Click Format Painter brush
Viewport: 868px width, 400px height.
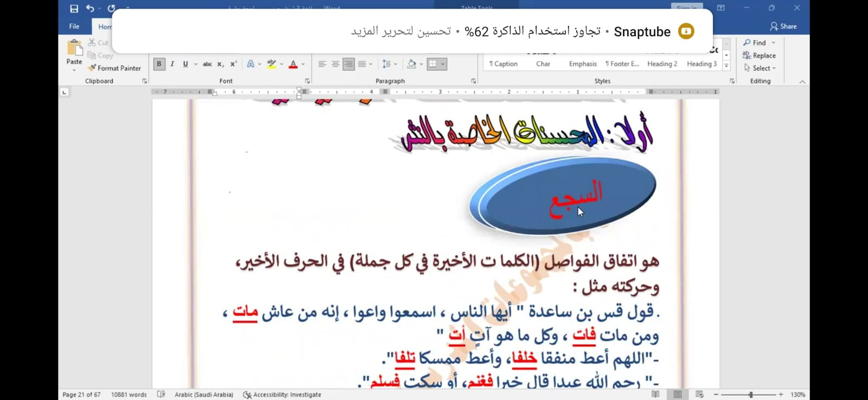tap(114, 68)
